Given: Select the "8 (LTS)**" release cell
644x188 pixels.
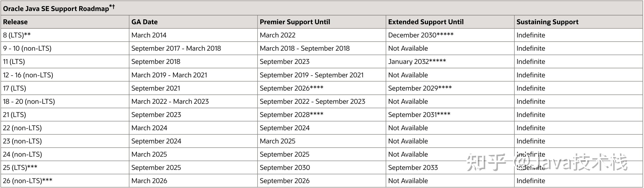Looking at the screenshot, I should coord(17,35).
